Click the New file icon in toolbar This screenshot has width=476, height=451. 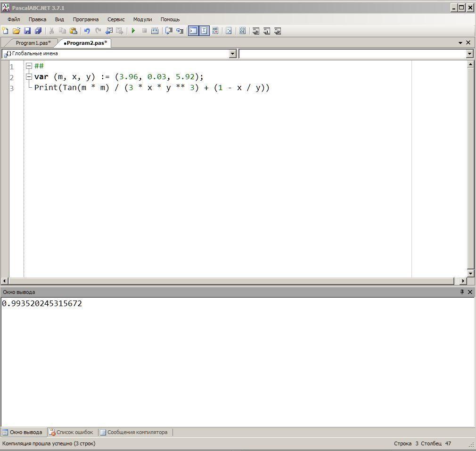5,31
